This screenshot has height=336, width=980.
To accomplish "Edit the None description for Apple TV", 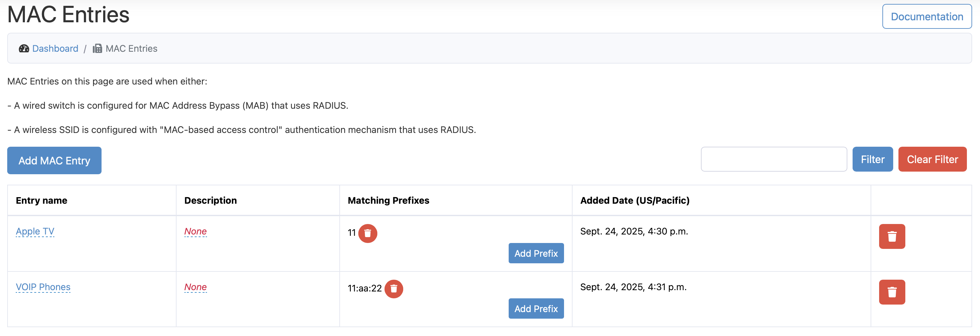I will click(x=195, y=231).
